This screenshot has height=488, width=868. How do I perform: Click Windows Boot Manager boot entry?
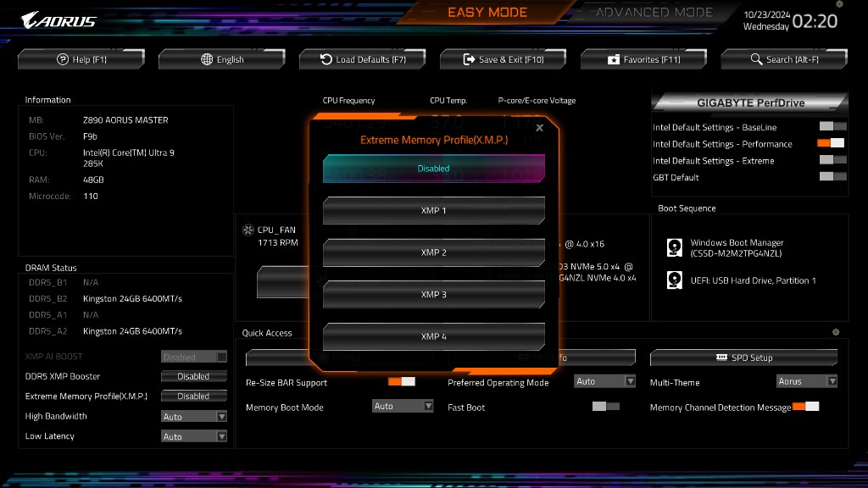[737, 248]
